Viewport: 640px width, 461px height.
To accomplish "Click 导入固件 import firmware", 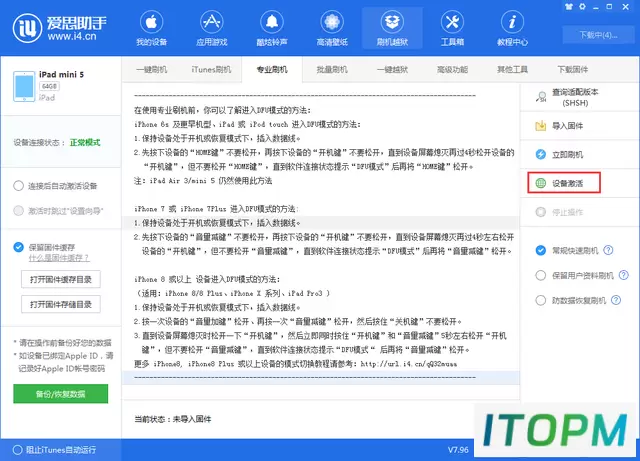I will point(567,126).
